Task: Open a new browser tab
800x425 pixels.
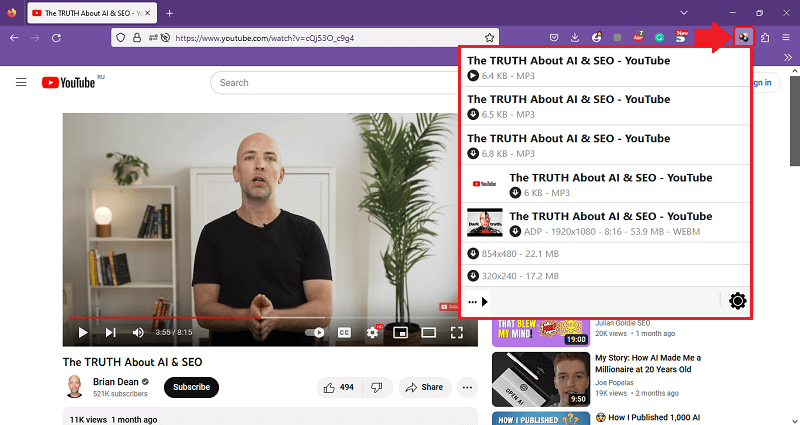Action: pyautogui.click(x=169, y=13)
